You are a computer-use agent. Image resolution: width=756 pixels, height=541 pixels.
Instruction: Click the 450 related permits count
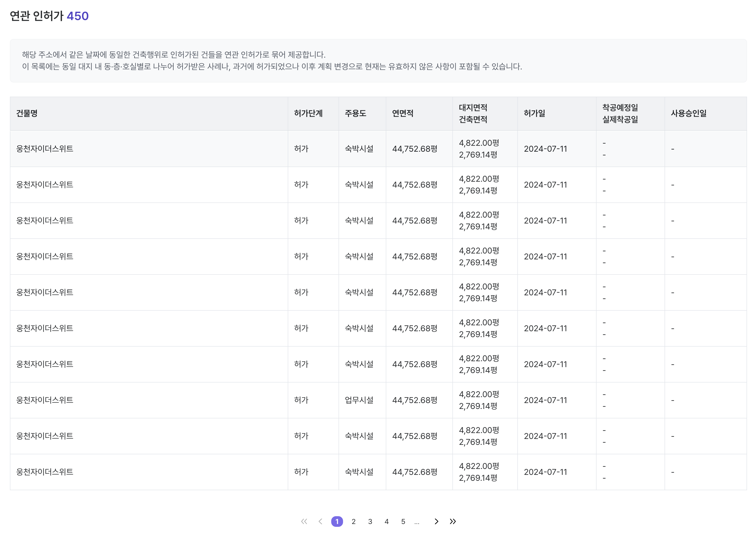point(77,16)
